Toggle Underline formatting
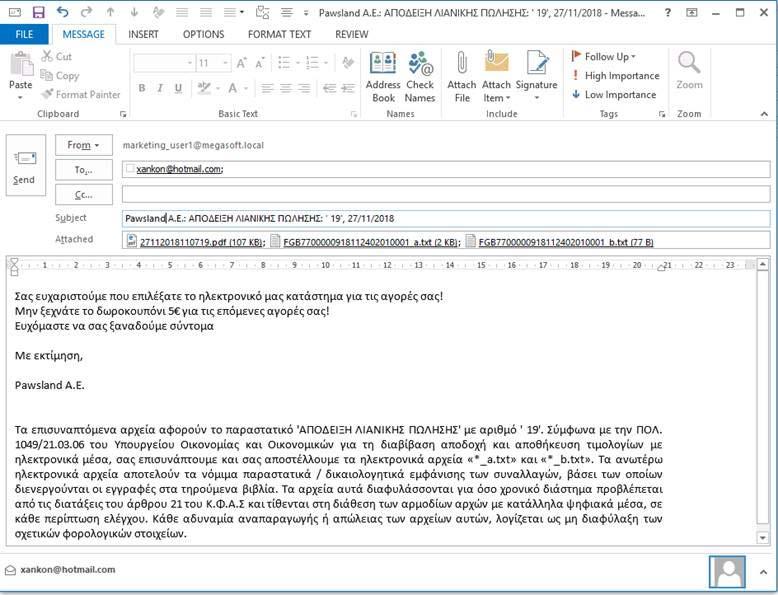The width and height of the screenshot is (778, 595). click(178, 88)
